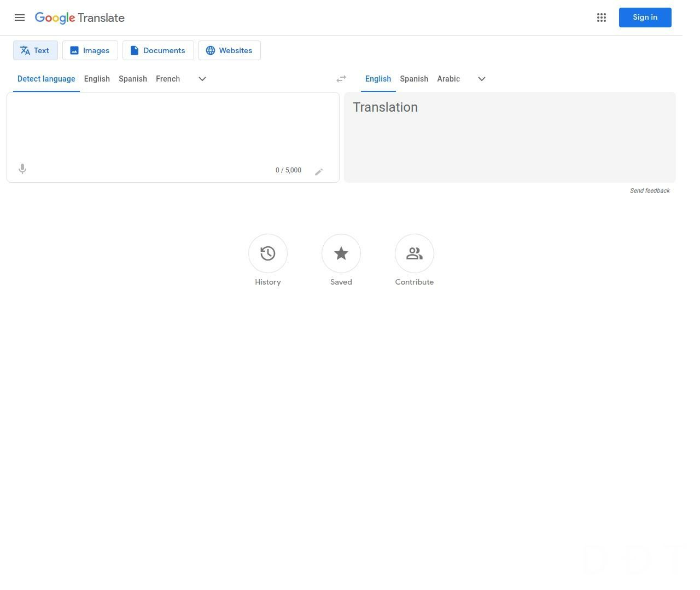Click the pencil handwriting input icon
The image size is (700, 590).
click(319, 172)
